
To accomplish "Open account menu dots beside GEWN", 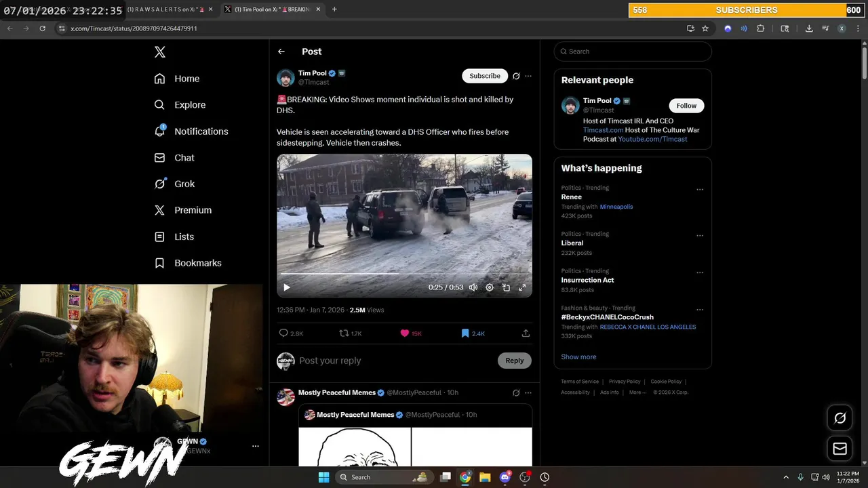I will [x=256, y=446].
